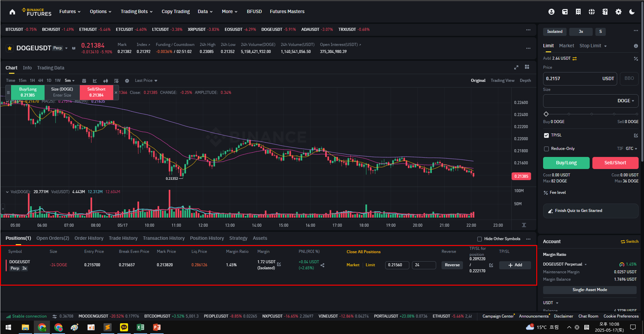Tick the Reduce-Only checkbox
Viewport: 644px width, 334px height.
click(x=546, y=149)
